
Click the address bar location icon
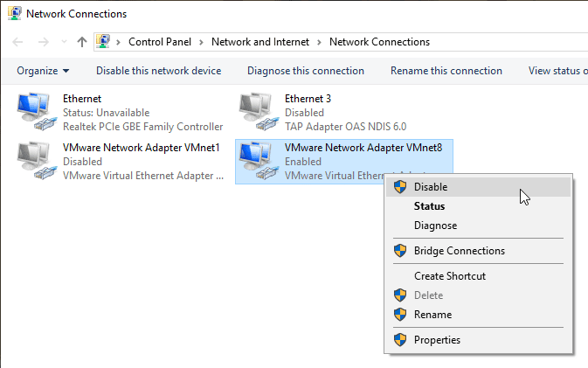[x=103, y=42]
